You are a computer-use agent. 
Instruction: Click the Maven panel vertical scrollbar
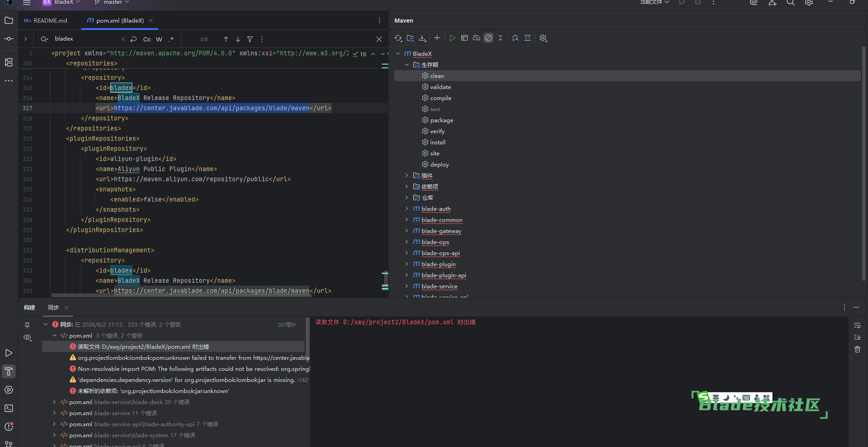click(864, 163)
